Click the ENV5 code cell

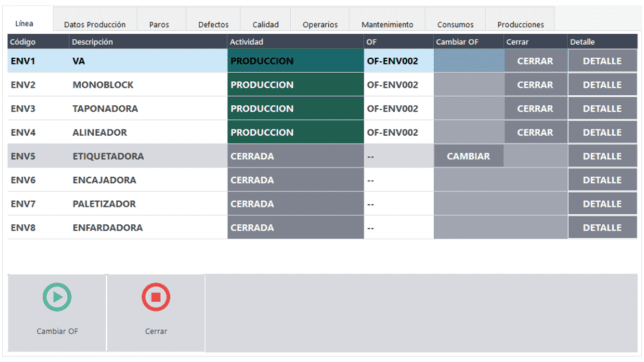38,156
